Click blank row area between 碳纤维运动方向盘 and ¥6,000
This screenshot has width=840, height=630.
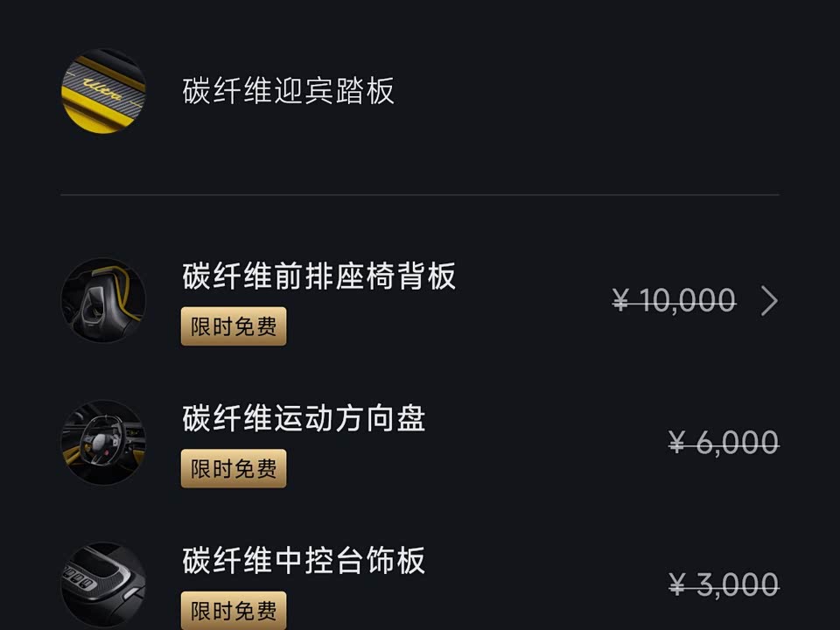click(542, 443)
